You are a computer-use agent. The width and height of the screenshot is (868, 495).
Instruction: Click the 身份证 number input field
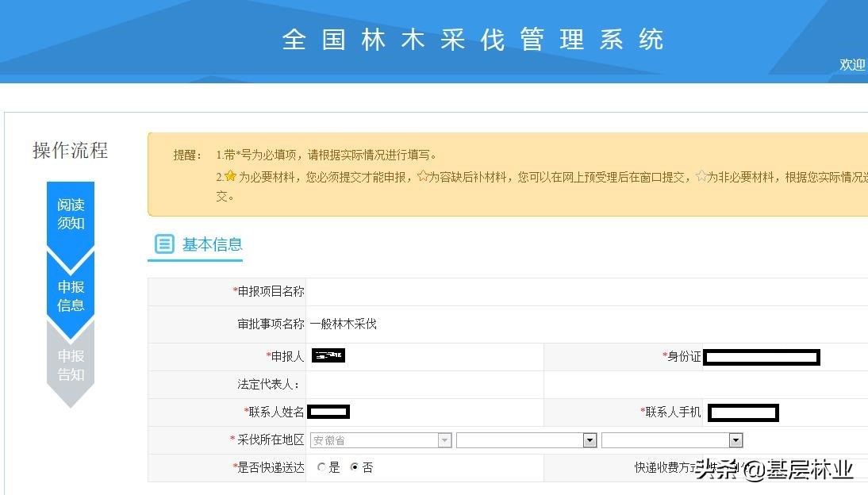click(761, 356)
